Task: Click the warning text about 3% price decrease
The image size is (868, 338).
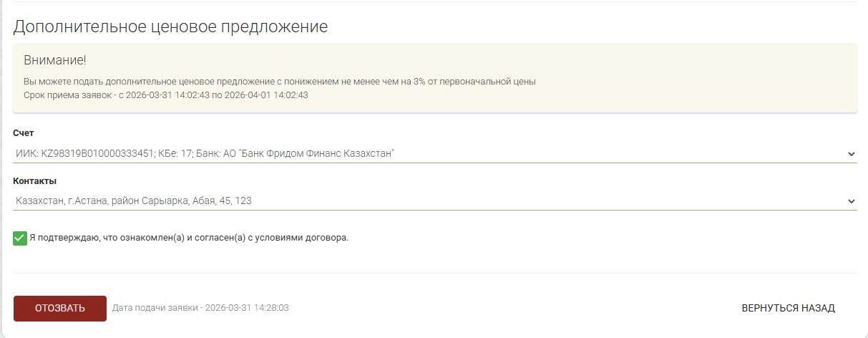Action: click(x=279, y=82)
